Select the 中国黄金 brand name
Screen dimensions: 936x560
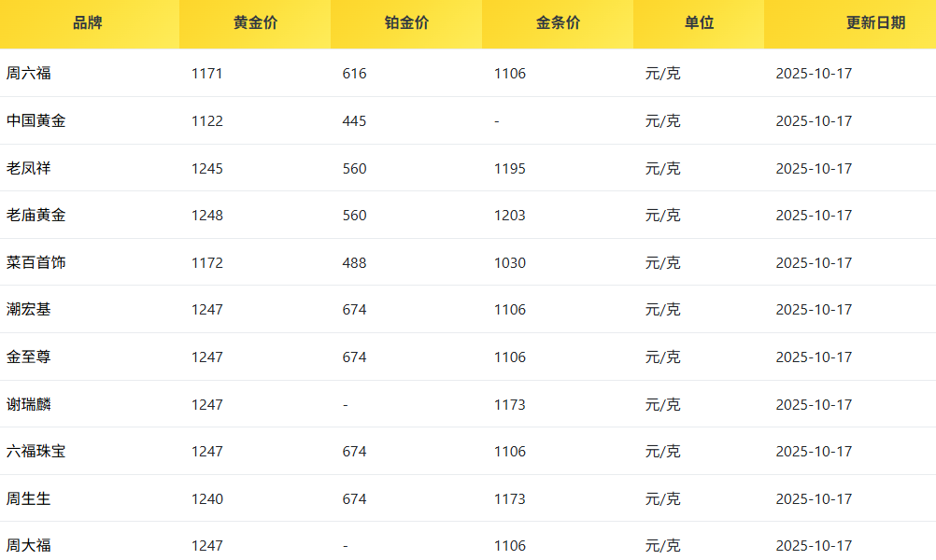click(x=36, y=121)
